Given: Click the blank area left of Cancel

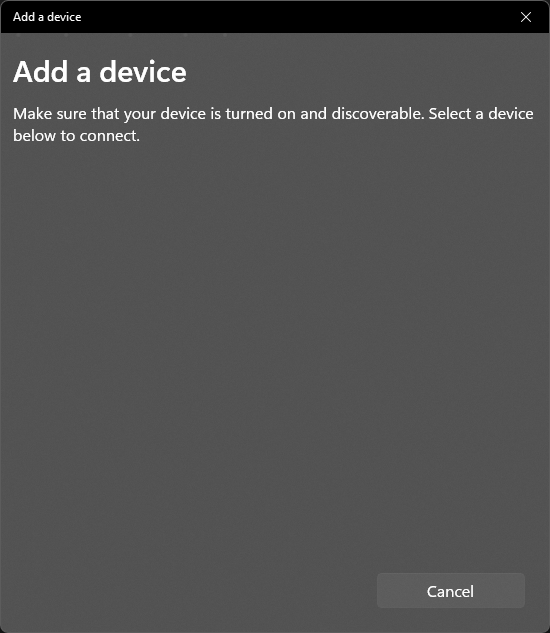Looking at the screenshot, I should pos(190,591).
